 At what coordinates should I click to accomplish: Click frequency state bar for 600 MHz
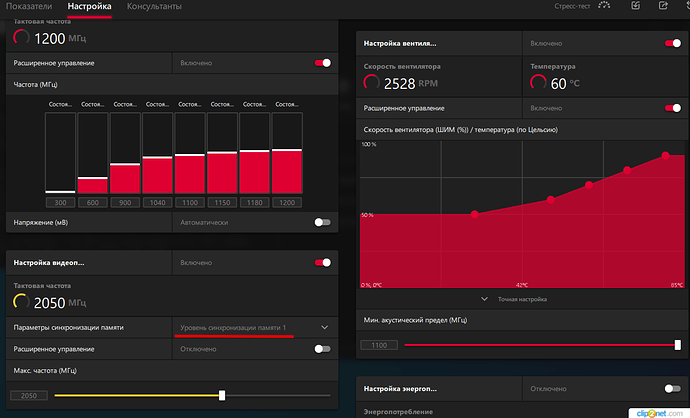[93, 153]
